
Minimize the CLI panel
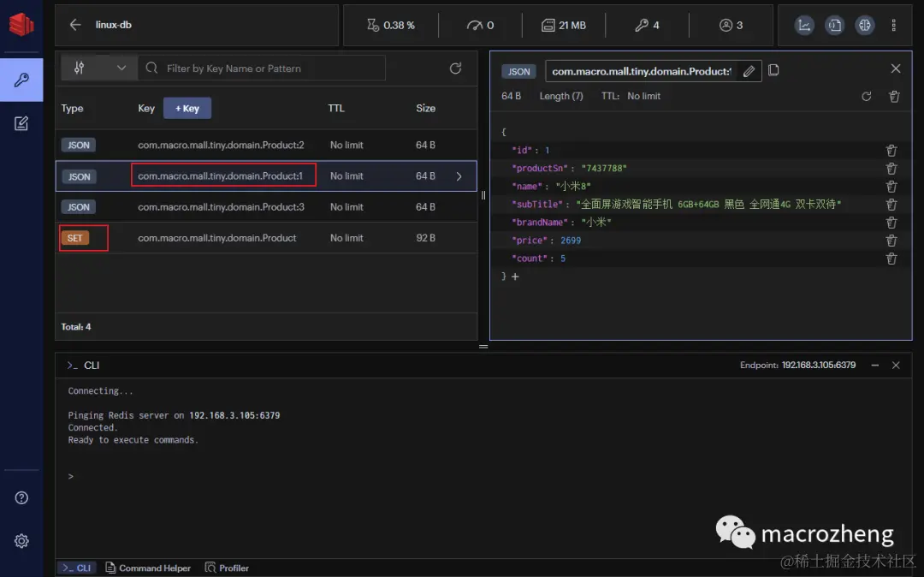point(875,366)
